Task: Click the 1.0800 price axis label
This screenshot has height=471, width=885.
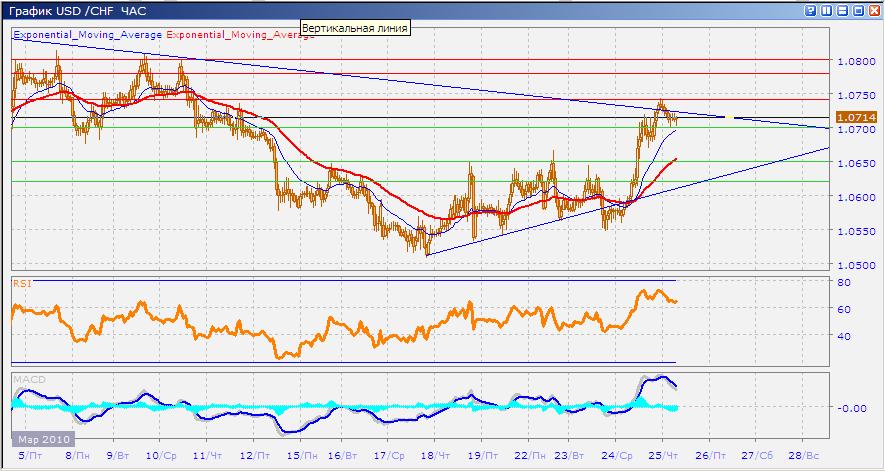Action: click(855, 61)
